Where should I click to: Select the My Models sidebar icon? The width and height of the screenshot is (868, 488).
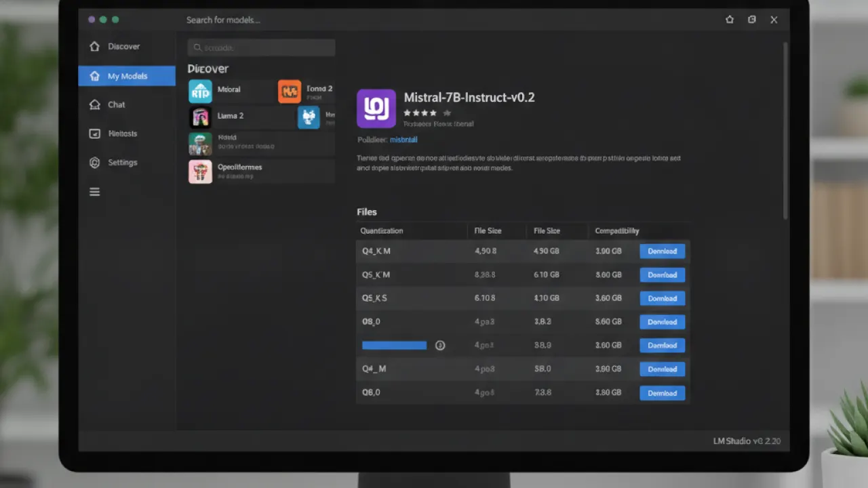(x=95, y=76)
